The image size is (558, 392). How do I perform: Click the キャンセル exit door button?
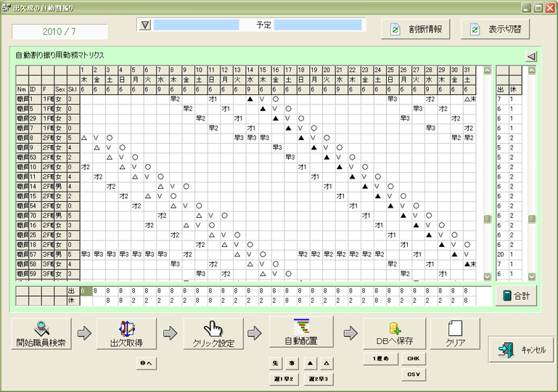tap(521, 350)
